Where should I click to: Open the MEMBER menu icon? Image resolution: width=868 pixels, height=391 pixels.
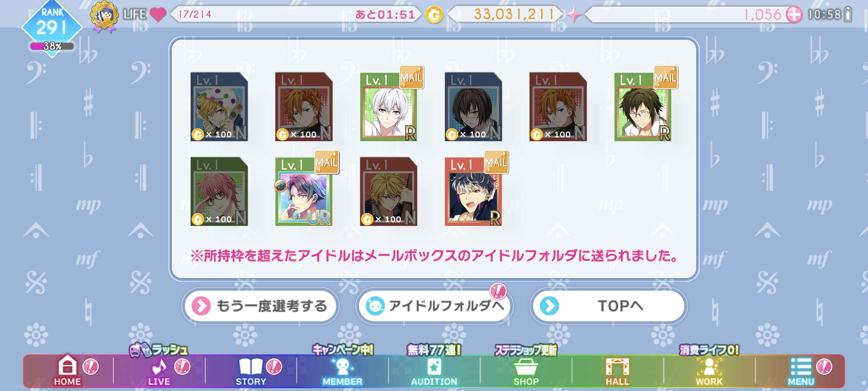tap(342, 371)
